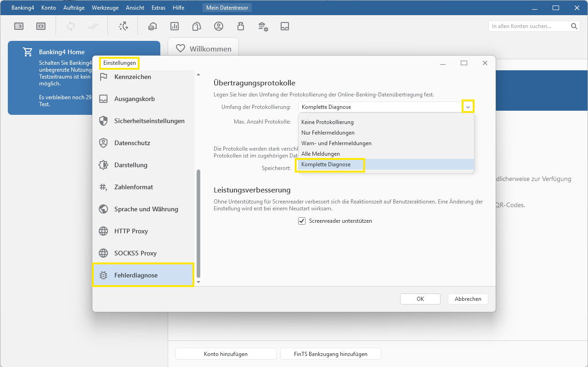Collapse the Umfang der Protokollierung dropdown arrow

pos(468,107)
